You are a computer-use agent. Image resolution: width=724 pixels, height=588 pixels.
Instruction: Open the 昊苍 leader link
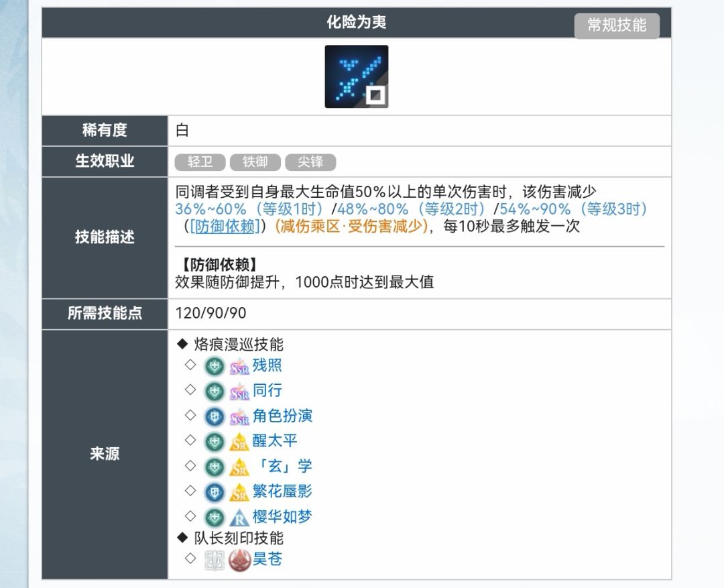pos(267,559)
